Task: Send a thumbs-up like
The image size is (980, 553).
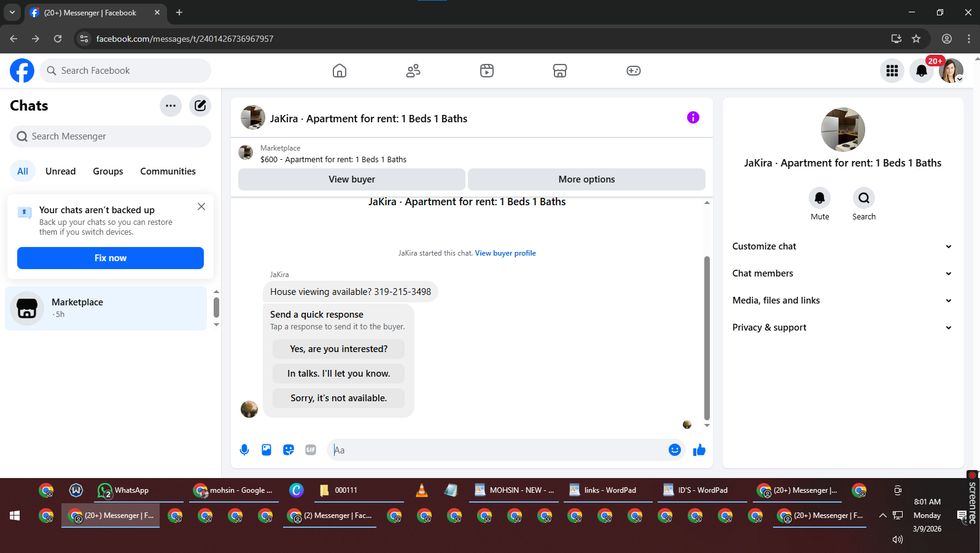Action: [699, 450]
